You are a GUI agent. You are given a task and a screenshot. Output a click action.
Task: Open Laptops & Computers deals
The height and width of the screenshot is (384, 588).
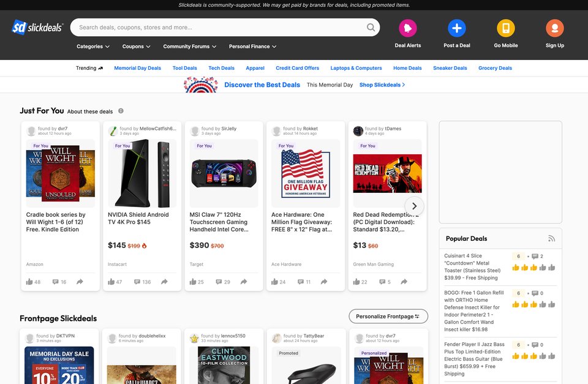click(x=356, y=68)
